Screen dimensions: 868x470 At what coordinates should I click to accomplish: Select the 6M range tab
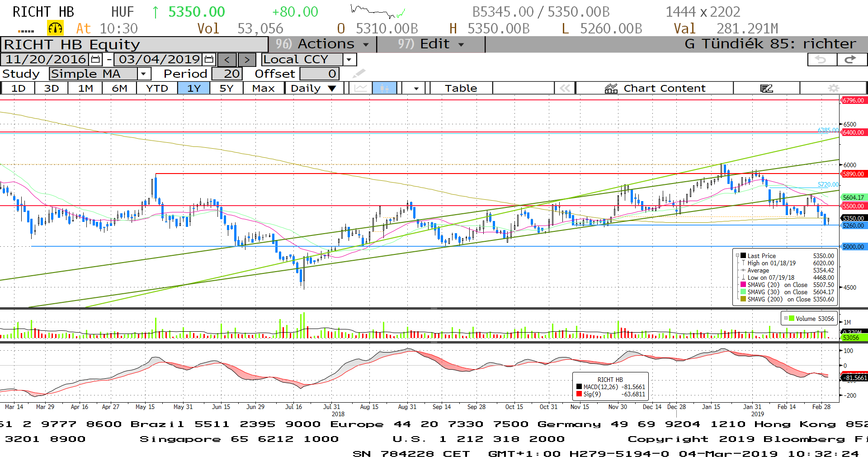pos(119,88)
